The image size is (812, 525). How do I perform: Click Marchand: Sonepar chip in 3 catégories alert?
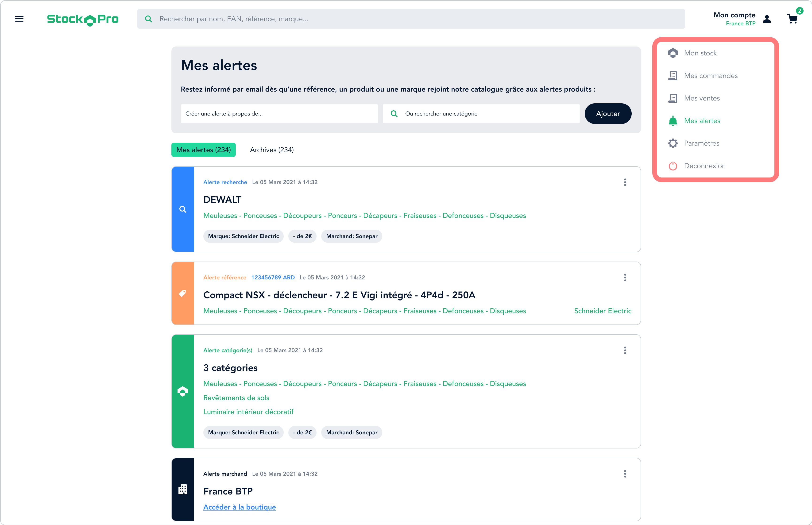352,433
